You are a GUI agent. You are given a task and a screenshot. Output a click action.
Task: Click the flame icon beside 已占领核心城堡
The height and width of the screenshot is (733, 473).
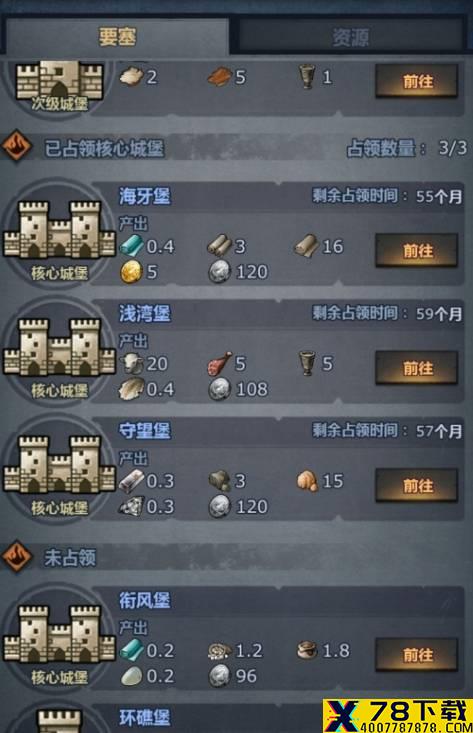tap(16, 146)
